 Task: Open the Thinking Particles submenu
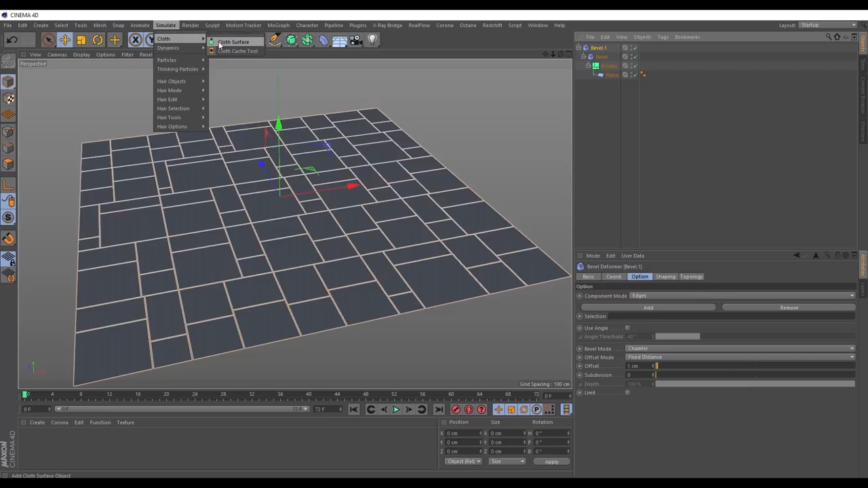click(x=180, y=69)
